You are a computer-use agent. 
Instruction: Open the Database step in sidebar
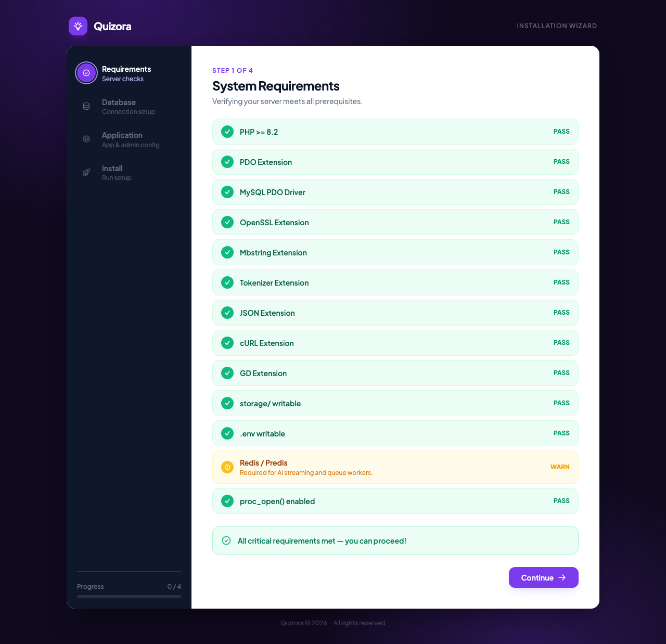click(129, 107)
